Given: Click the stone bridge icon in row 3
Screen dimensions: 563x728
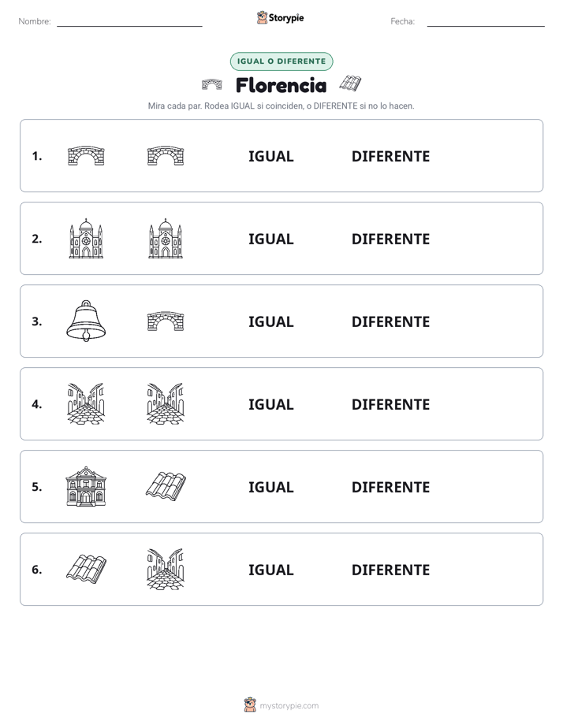Looking at the screenshot, I should coord(166,321).
